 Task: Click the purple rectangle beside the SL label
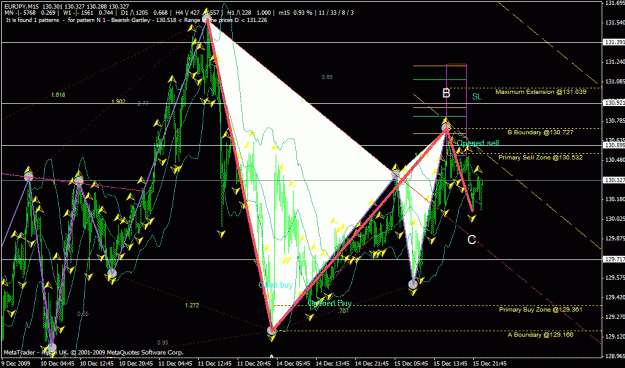tap(456, 110)
